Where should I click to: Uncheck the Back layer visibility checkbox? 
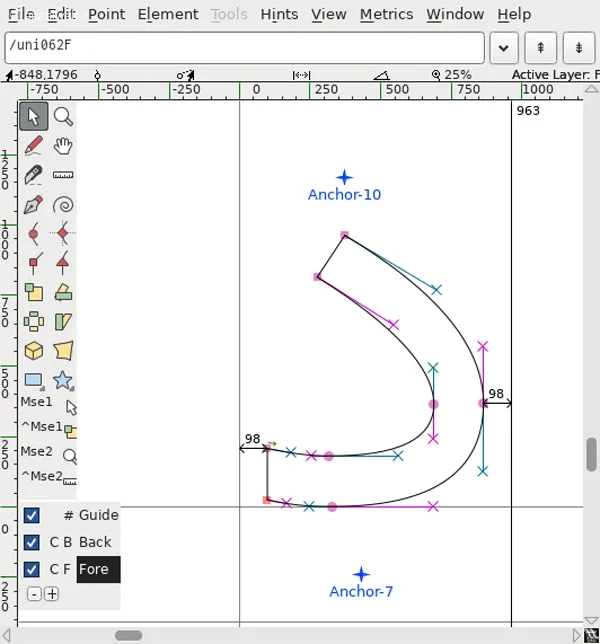coord(31,542)
